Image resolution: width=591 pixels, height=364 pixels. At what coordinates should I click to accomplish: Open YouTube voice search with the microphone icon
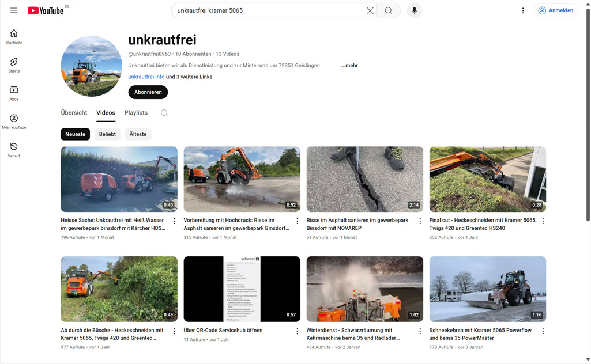point(414,10)
